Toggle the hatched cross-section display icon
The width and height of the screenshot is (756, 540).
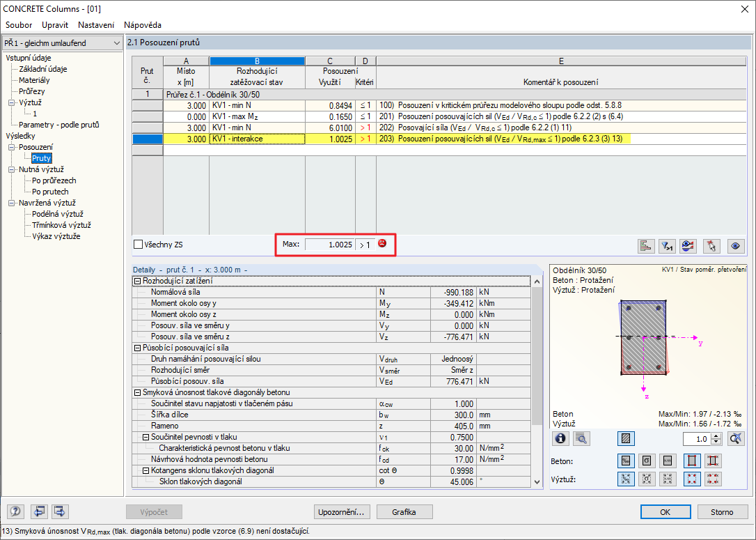[x=626, y=438]
